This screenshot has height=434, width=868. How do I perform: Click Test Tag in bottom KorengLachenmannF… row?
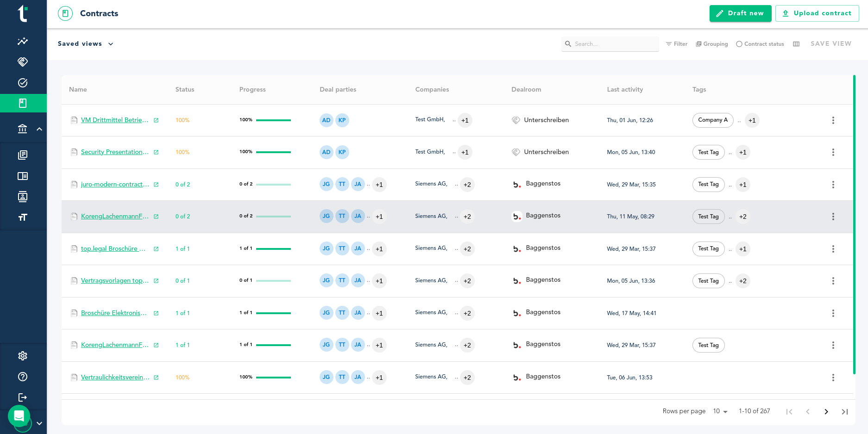point(708,345)
